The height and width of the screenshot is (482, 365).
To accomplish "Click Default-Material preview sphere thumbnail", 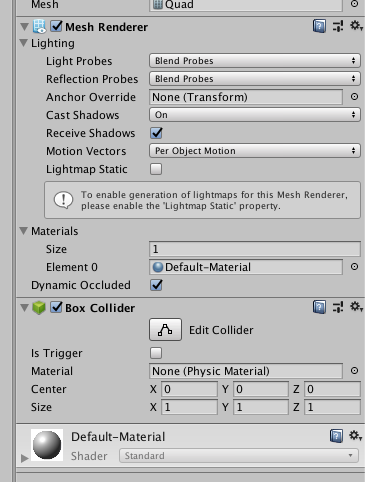I will [x=47, y=445].
